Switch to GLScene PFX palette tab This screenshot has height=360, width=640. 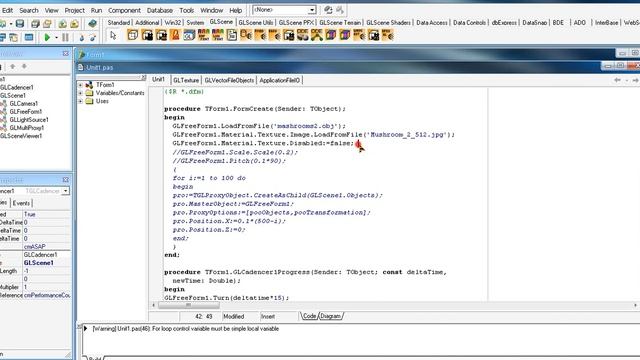point(296,22)
